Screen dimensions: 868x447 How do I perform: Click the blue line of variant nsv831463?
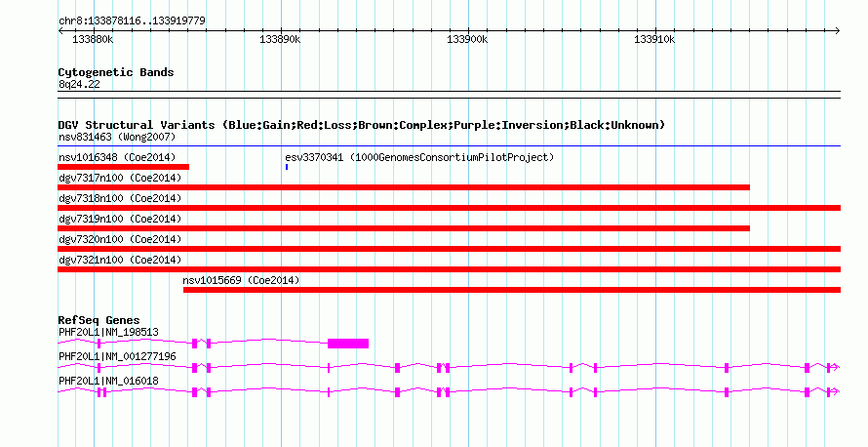tap(449, 146)
